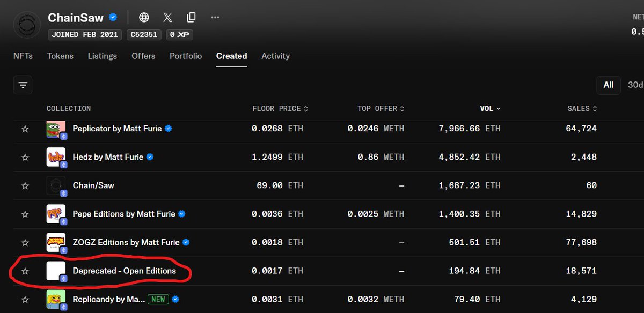Star Pepe Editions by Matt Furie
644x313 pixels.
25,214
